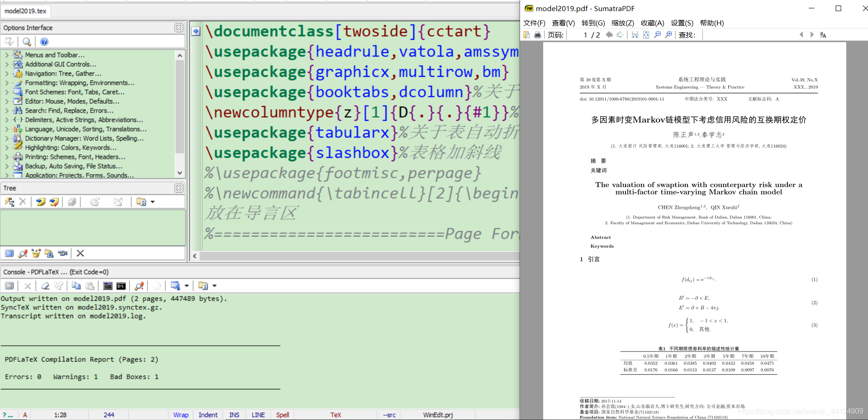Click the blue window icon under Tree panel
Screen dimensions: 868x420
[x=9, y=253]
